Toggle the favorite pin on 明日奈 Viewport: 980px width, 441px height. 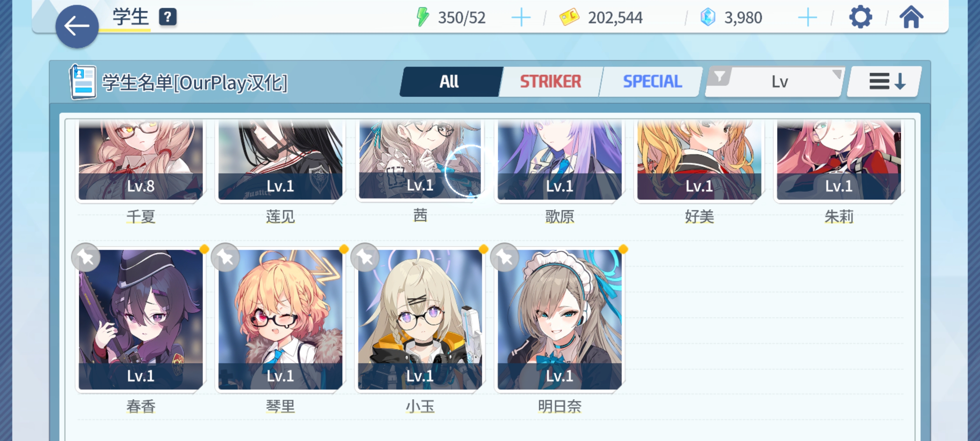coord(505,258)
